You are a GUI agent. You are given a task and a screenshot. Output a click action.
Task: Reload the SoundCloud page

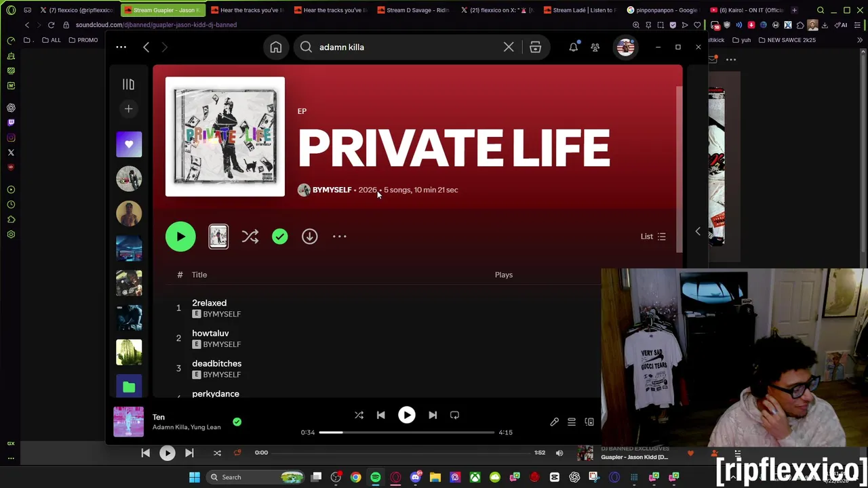(51, 25)
